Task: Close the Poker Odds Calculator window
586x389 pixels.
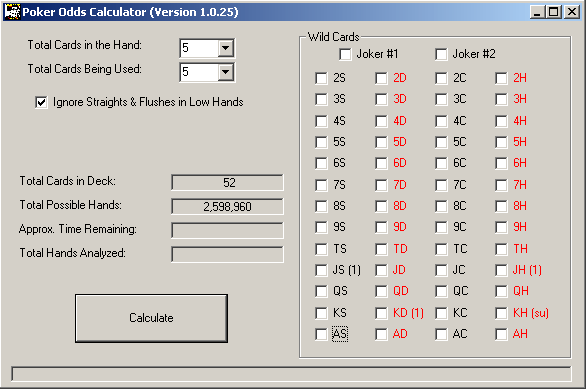Action: click(x=572, y=12)
